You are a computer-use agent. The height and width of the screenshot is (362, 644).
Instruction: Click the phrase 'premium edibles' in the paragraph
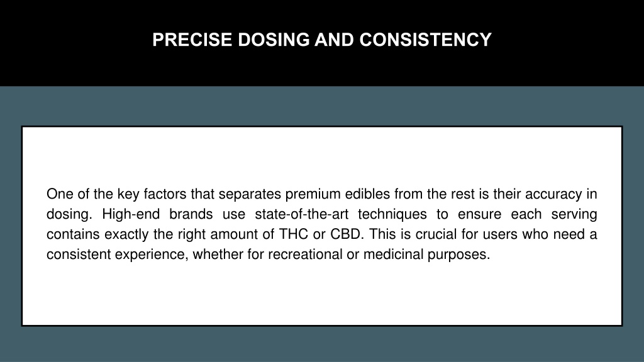[338, 194]
